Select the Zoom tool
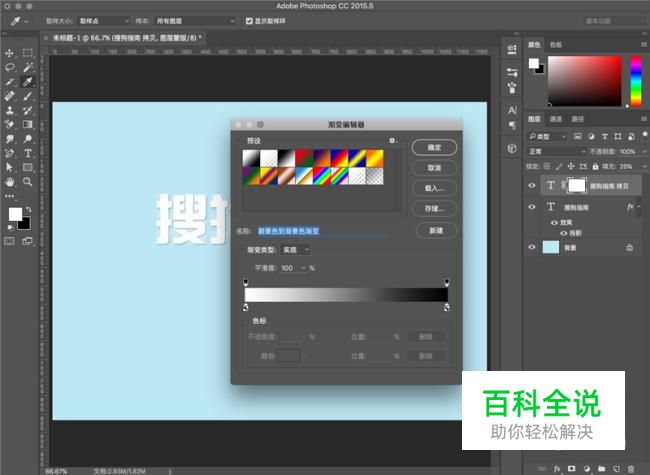650x475 pixels. [x=28, y=182]
